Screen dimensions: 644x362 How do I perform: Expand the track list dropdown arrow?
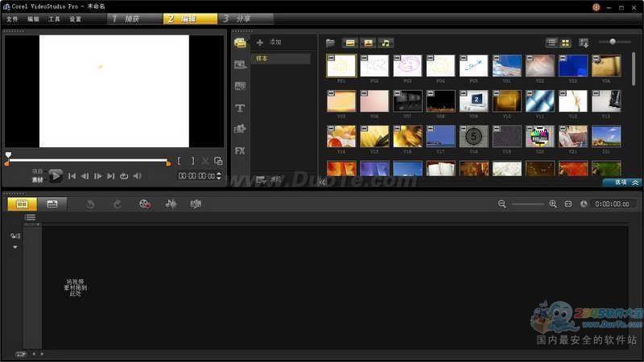point(15,247)
